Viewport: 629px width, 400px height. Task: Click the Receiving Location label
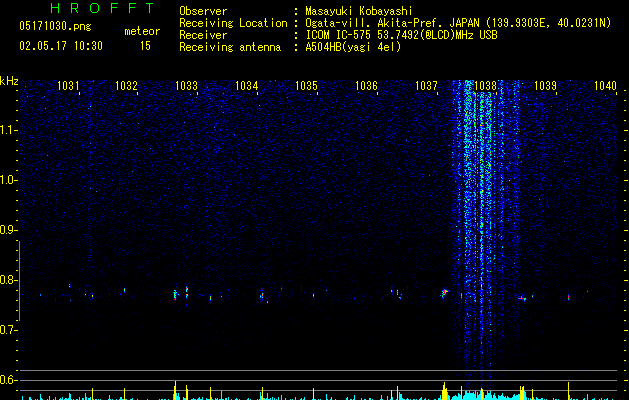pos(233,23)
